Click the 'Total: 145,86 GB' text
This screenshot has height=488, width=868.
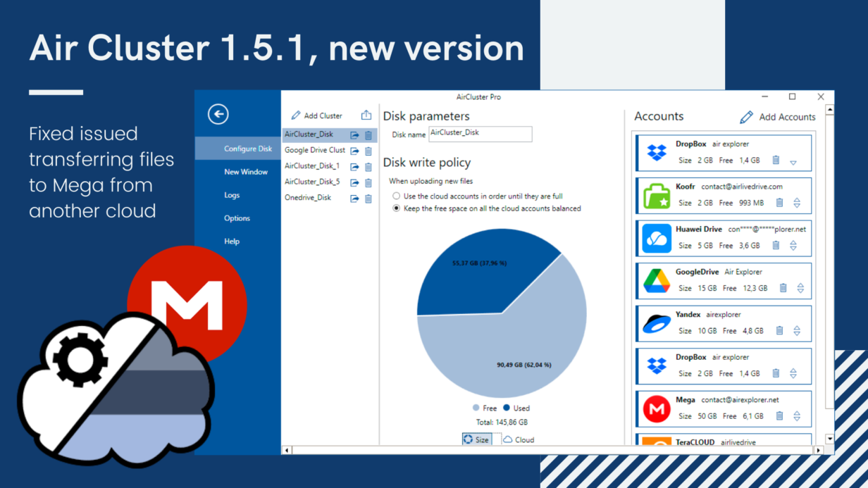[502, 423]
